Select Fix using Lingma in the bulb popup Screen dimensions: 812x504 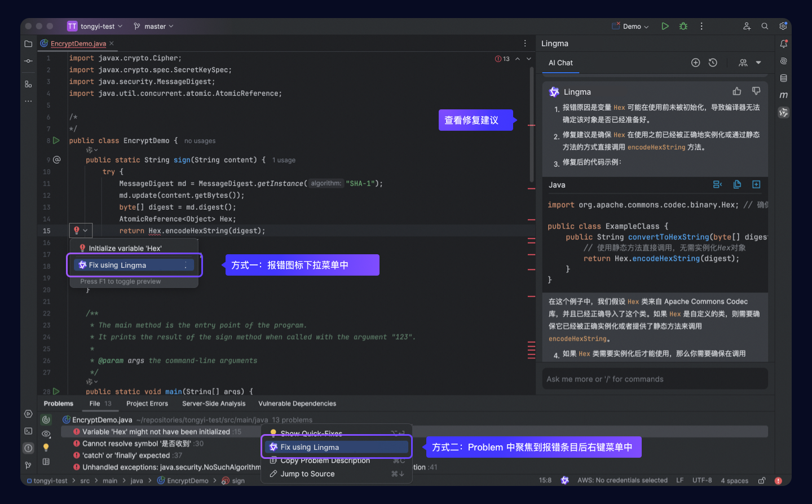point(134,265)
